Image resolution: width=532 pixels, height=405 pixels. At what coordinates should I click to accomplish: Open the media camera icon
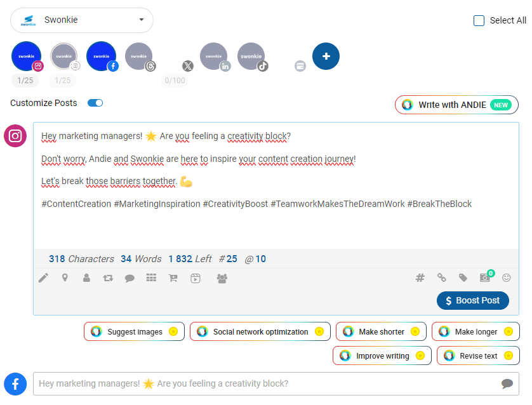tap(485, 278)
